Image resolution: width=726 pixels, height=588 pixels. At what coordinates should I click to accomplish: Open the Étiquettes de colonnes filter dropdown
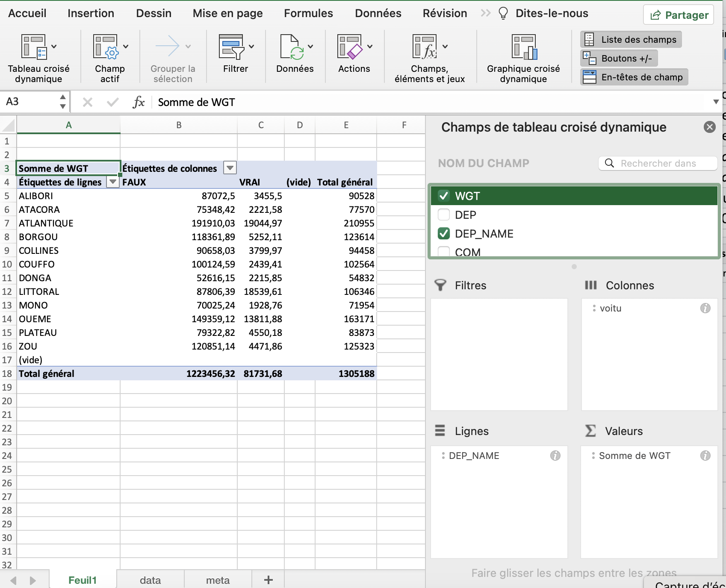[x=230, y=168]
